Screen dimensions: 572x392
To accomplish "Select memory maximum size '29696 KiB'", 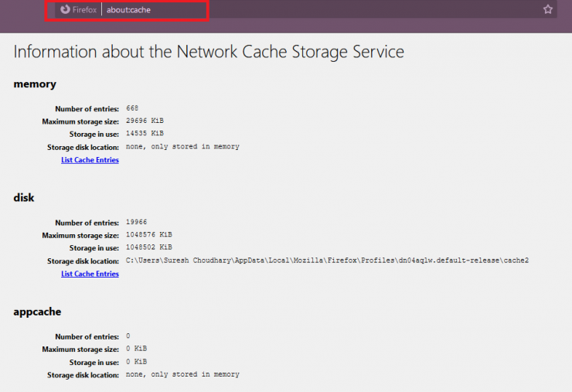I will 145,121.
